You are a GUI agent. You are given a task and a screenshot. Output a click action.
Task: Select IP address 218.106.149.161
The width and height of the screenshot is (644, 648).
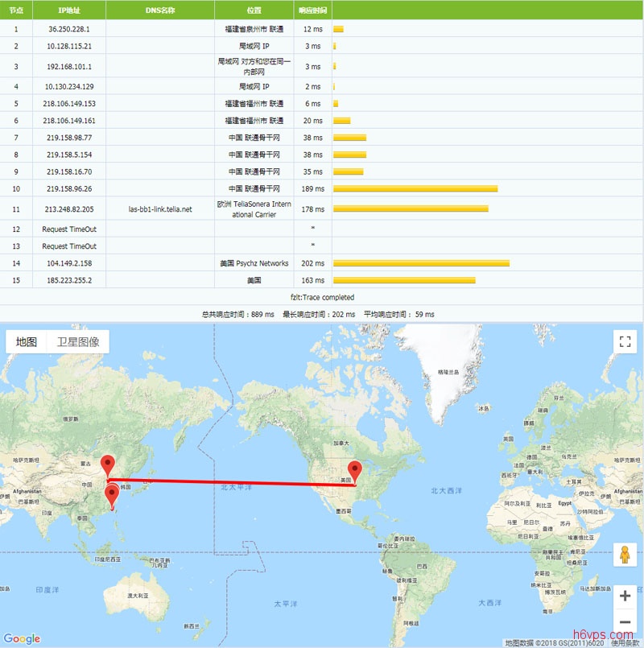tap(69, 120)
